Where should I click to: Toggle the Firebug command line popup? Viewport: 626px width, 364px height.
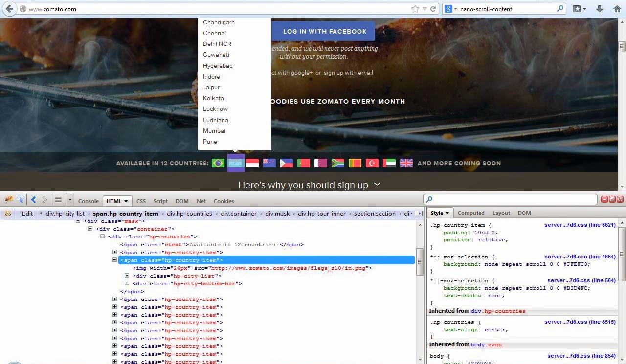click(58, 199)
